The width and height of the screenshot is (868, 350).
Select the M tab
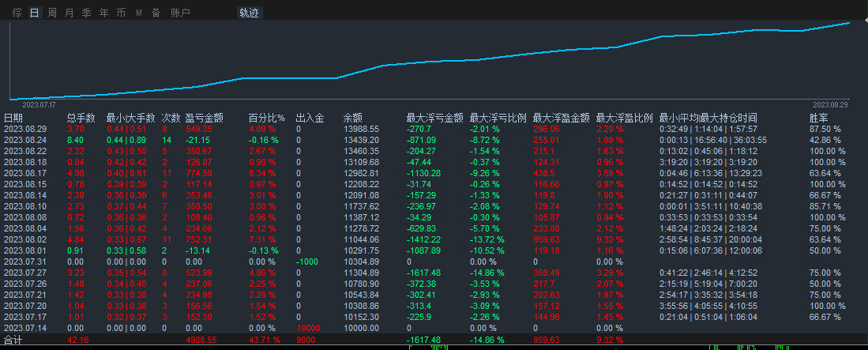(x=139, y=13)
